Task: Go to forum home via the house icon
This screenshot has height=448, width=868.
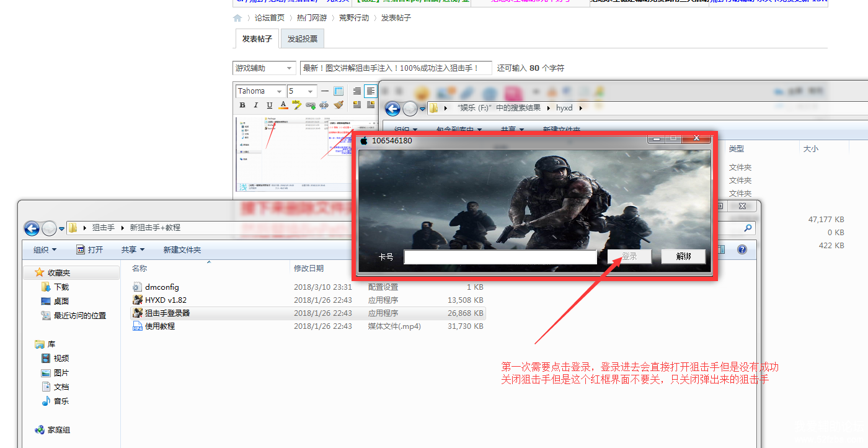Action: 237,18
